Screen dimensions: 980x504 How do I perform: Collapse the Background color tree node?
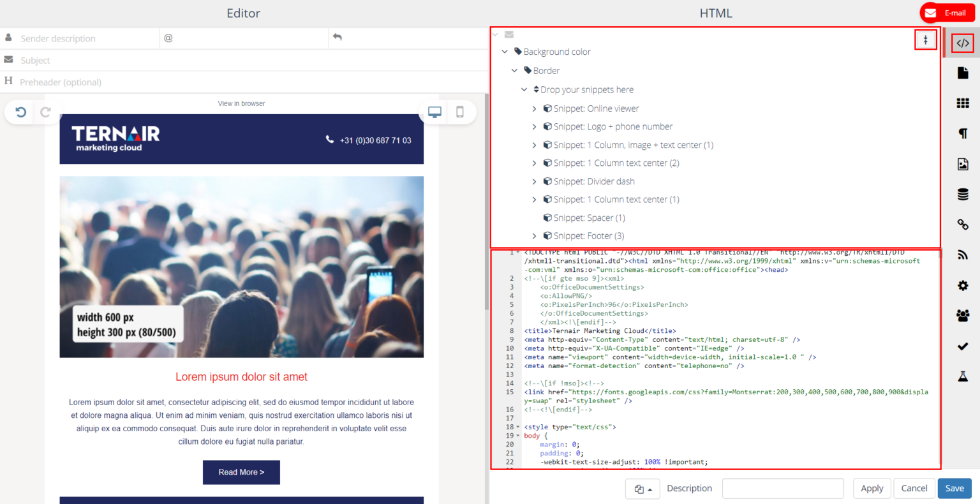505,52
